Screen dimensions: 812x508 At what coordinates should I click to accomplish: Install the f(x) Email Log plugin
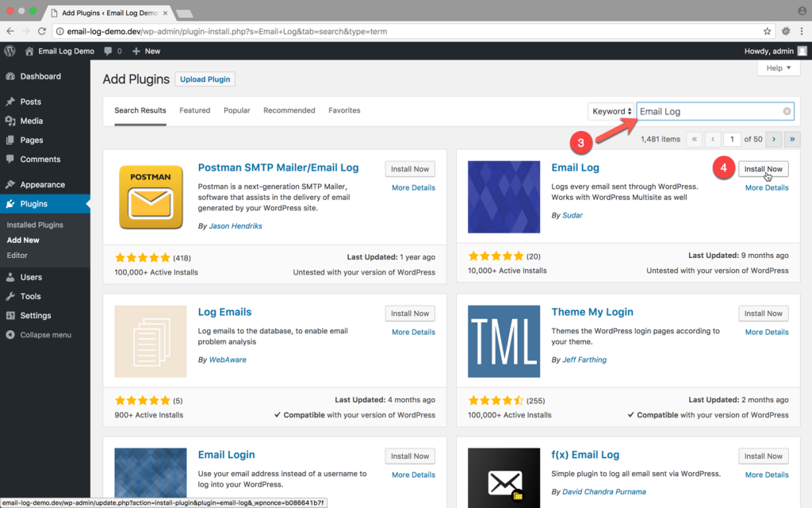[x=764, y=456]
